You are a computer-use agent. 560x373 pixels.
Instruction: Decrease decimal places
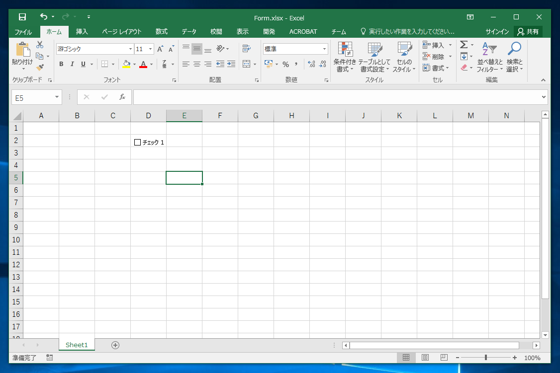click(x=323, y=64)
